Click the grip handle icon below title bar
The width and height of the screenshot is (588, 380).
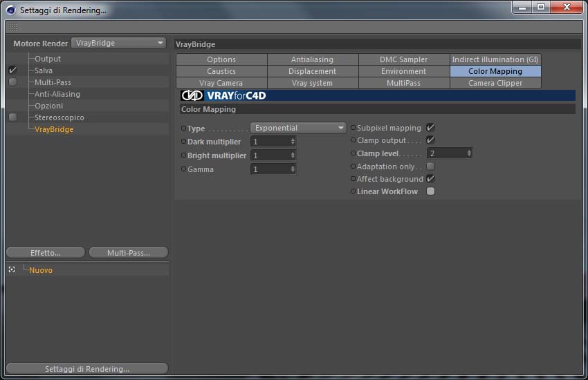[12, 26]
